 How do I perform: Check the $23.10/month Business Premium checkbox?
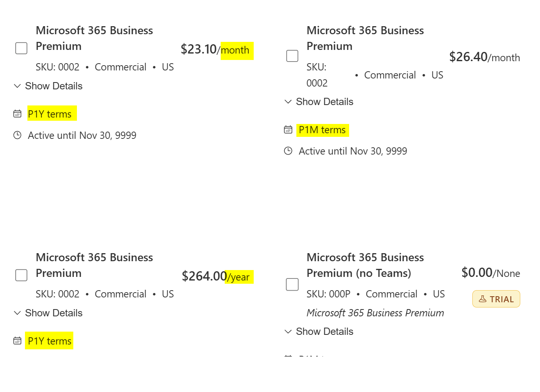pos(21,48)
